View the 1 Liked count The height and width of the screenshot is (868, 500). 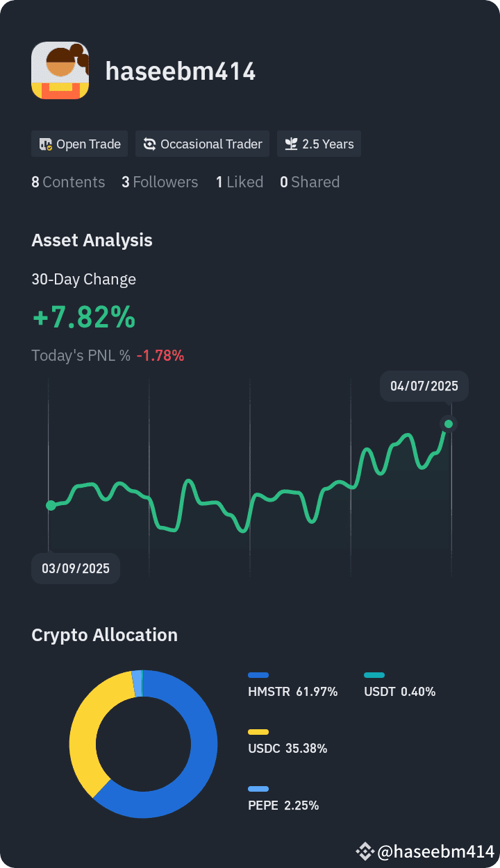click(x=240, y=182)
